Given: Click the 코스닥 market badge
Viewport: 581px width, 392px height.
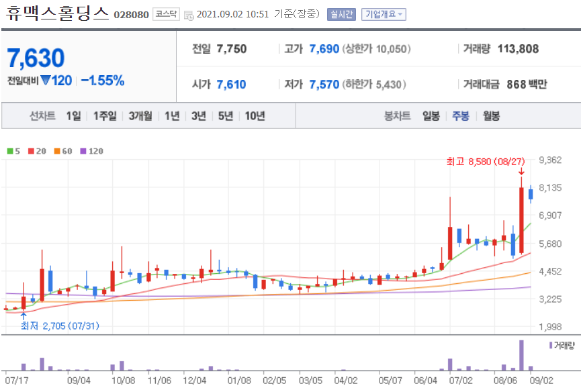Looking at the screenshot, I should [x=166, y=14].
